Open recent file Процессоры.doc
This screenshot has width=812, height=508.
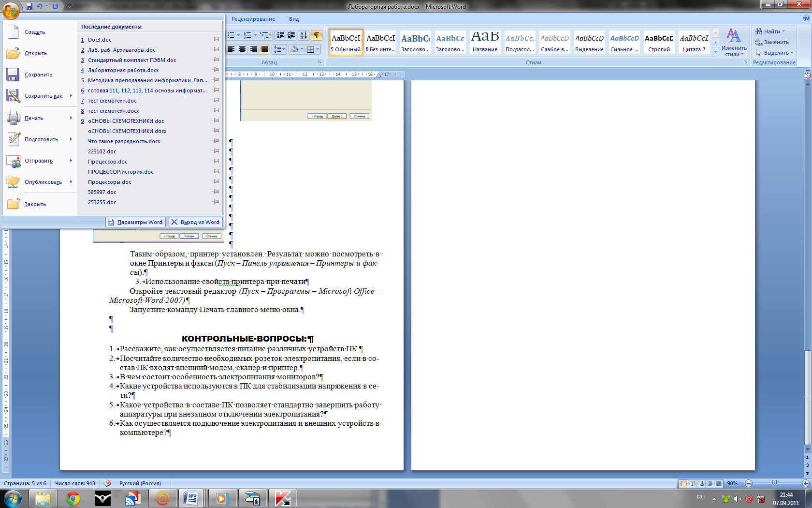[x=109, y=182]
